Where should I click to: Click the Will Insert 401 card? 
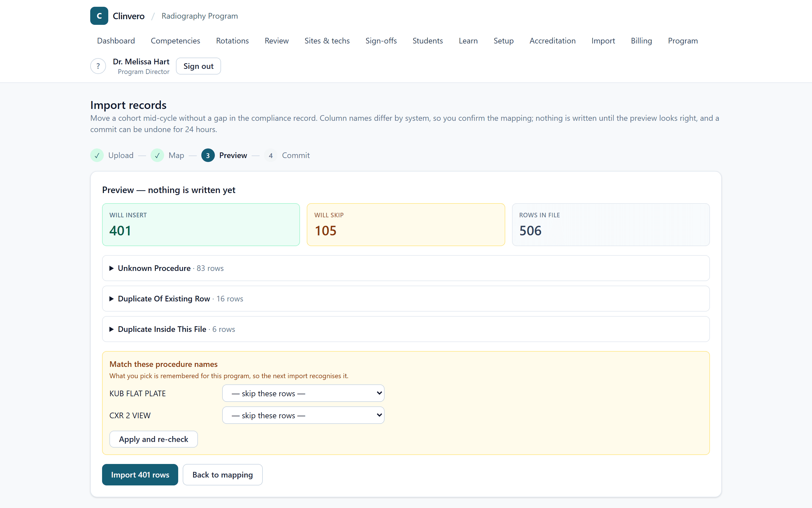pyautogui.click(x=201, y=224)
